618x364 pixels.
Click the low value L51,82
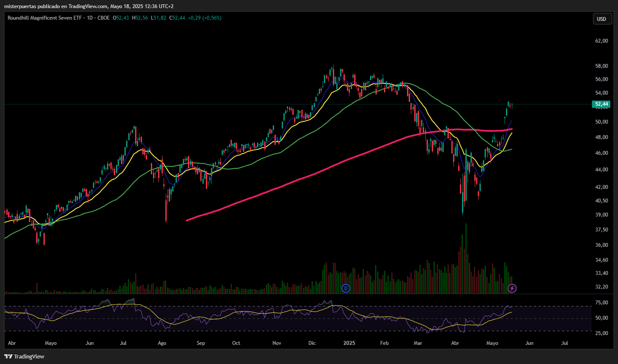point(159,18)
